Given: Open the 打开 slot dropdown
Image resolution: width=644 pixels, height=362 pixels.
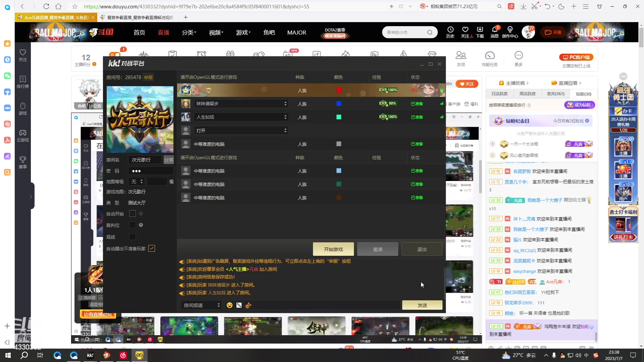Looking at the screenshot, I should tap(241, 130).
